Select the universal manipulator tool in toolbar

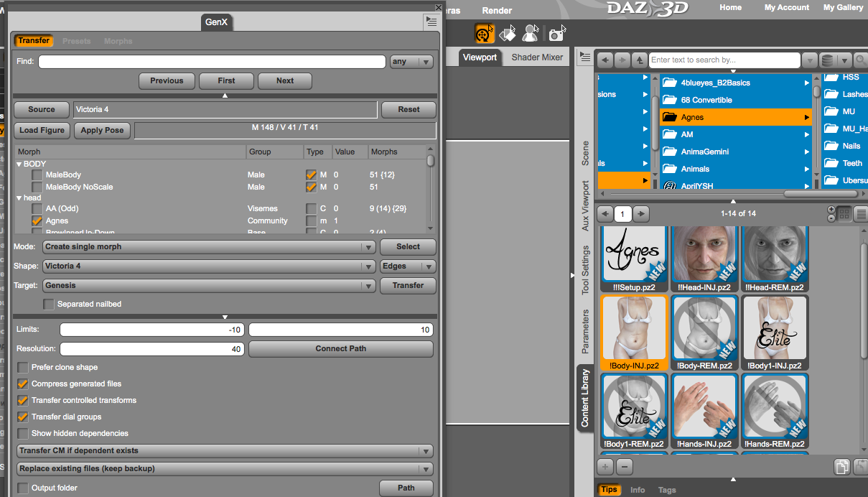coord(485,33)
